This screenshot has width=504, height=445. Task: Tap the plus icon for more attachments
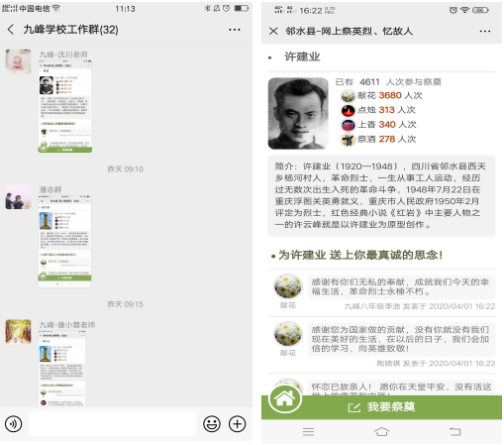click(x=238, y=424)
